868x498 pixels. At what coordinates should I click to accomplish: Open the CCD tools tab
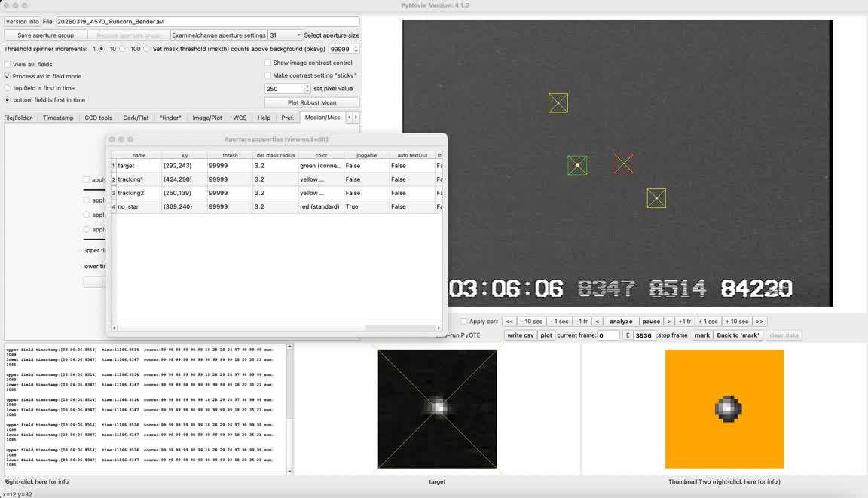[x=98, y=118]
